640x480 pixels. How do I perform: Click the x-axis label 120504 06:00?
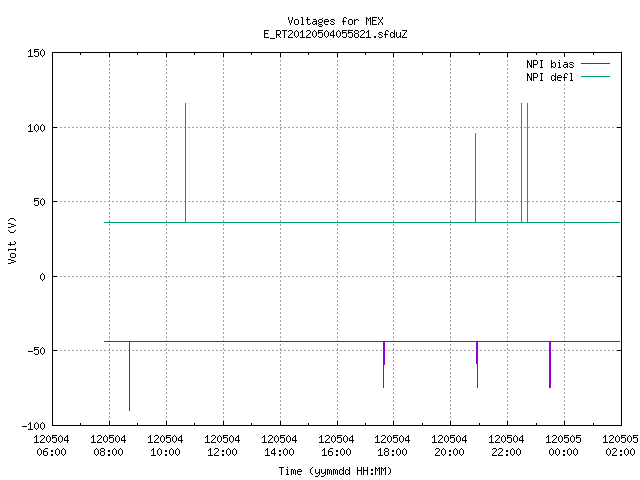51,446
